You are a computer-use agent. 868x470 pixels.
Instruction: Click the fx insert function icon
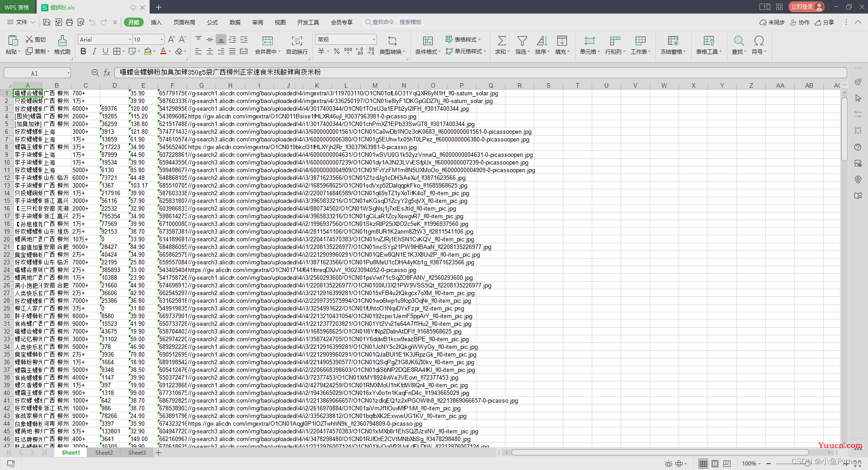[107, 73]
